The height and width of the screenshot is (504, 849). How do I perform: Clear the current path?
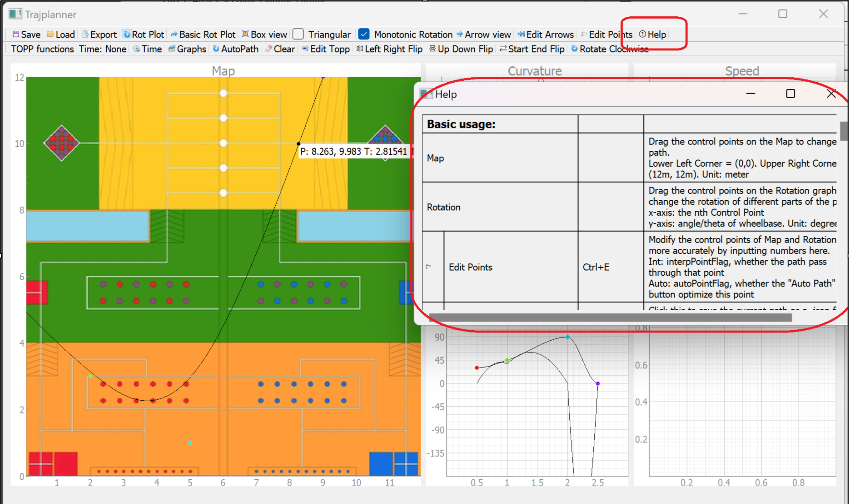pos(280,49)
